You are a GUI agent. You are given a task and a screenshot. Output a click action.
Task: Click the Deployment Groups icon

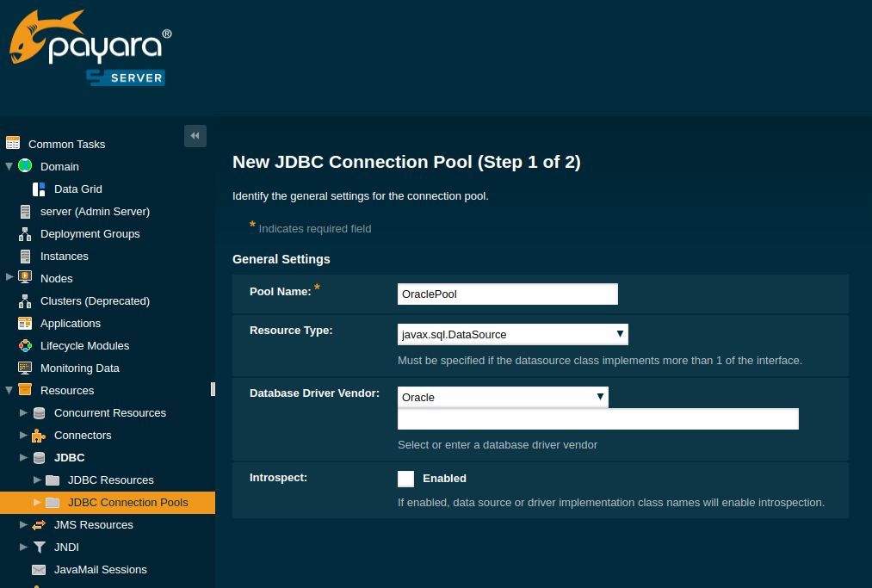pyautogui.click(x=25, y=233)
